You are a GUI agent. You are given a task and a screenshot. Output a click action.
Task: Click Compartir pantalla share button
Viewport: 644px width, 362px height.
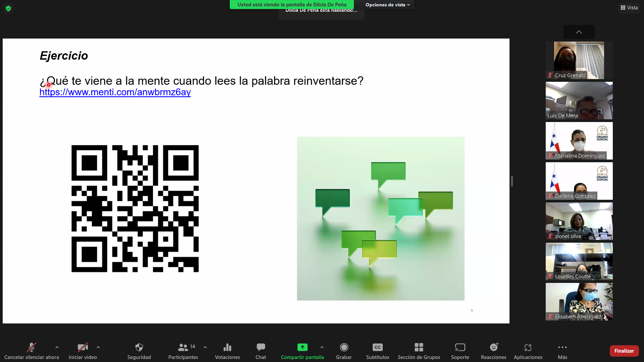pyautogui.click(x=302, y=351)
